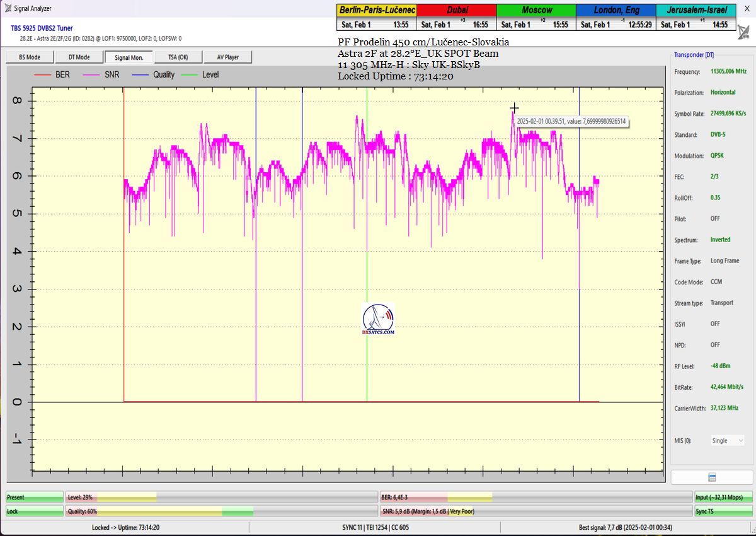This screenshot has width=756, height=536.
Task: Switch to BS Mode tab
Action: (x=30, y=57)
